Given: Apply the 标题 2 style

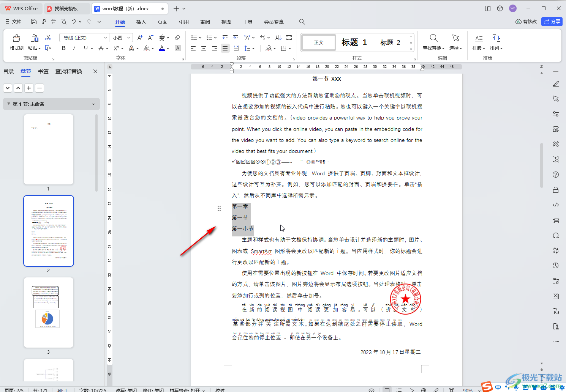Looking at the screenshot, I should (x=391, y=43).
